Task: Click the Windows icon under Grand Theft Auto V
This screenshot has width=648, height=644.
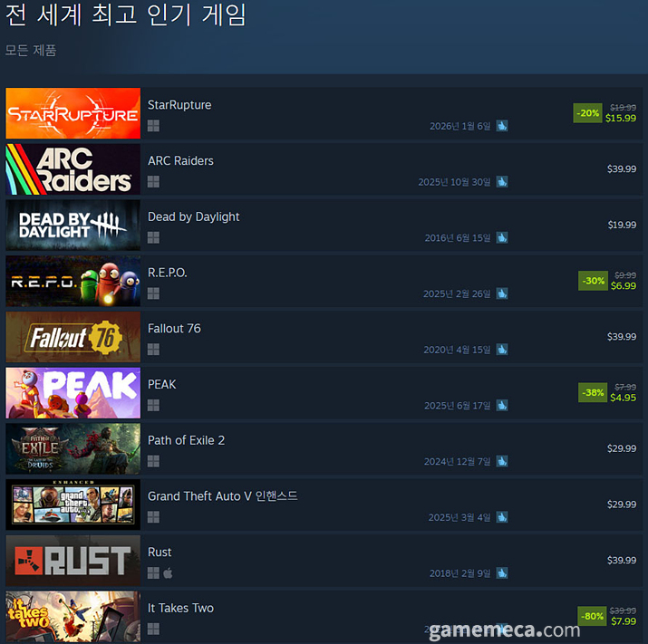Action: tap(153, 517)
